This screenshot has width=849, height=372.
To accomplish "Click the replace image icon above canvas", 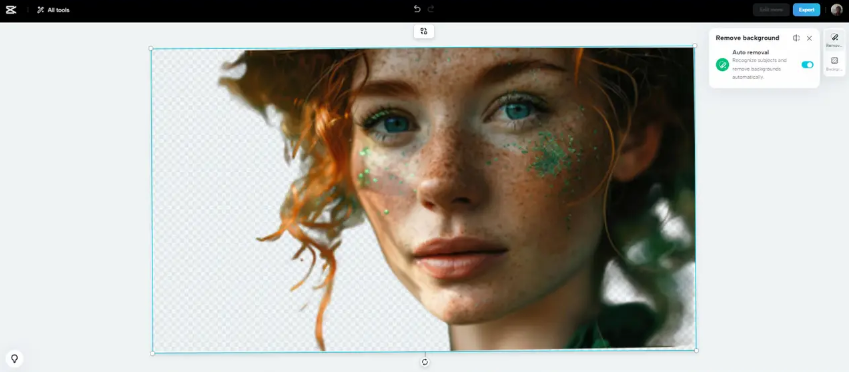I will click(x=424, y=31).
